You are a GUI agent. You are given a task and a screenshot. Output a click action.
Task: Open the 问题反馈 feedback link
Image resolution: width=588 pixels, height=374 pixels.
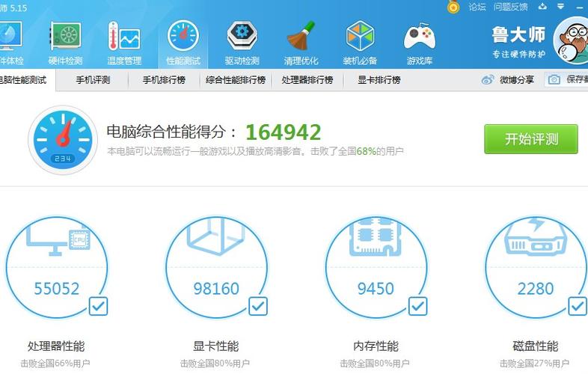511,7
